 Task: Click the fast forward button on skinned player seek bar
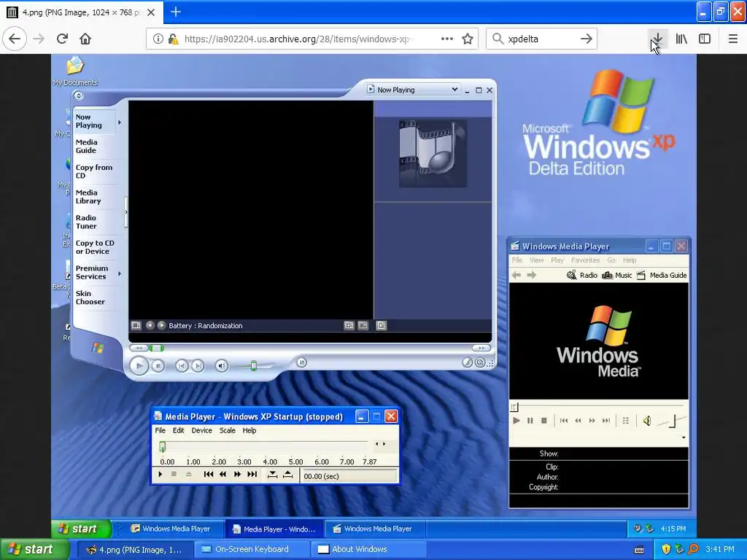coord(481,348)
